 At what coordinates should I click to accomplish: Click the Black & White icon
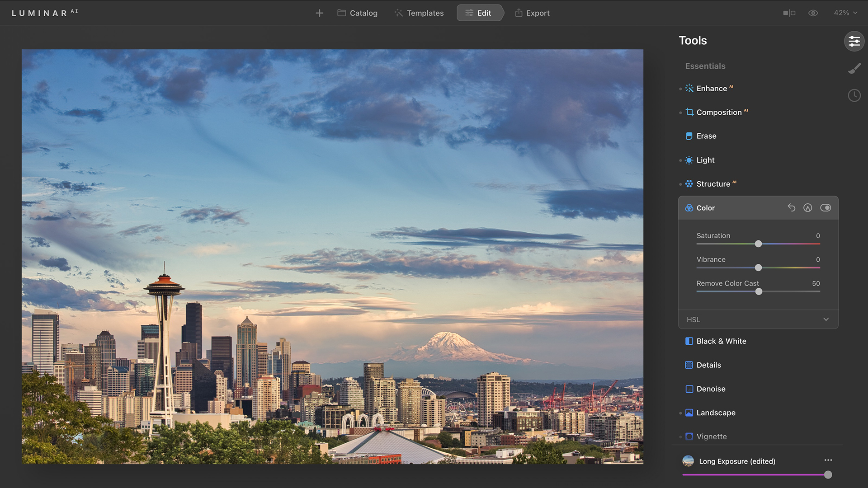(x=689, y=341)
